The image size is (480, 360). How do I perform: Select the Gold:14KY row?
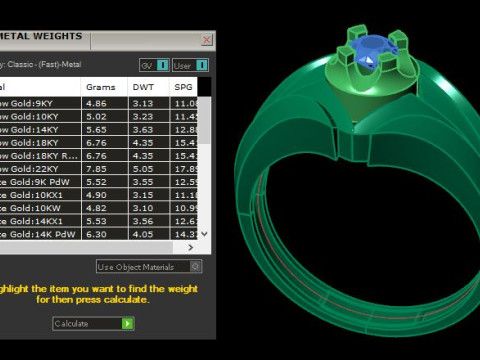tap(99, 130)
